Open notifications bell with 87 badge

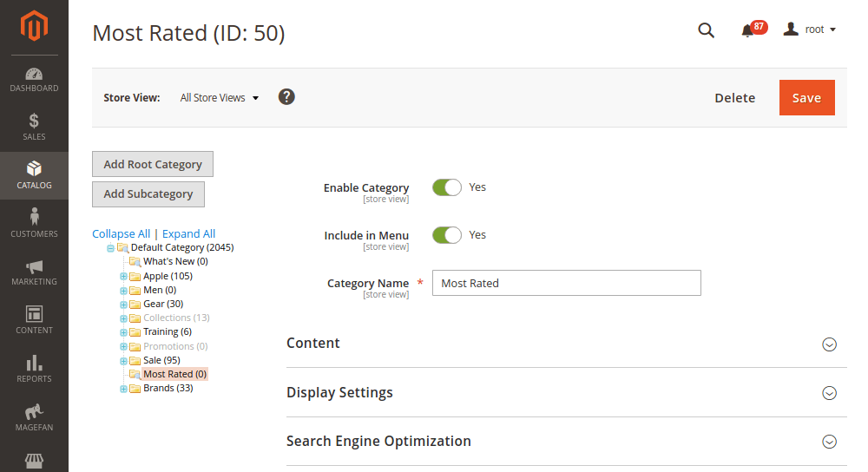pyautogui.click(x=747, y=30)
